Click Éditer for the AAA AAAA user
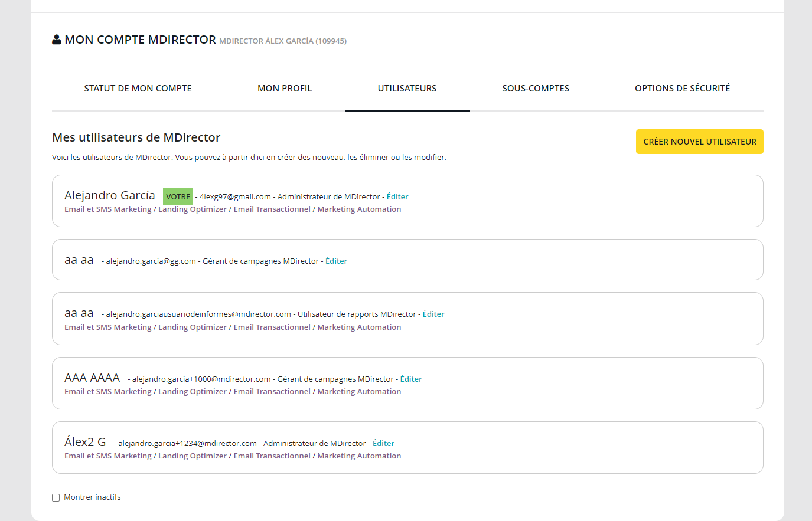Image resolution: width=812 pixels, height=521 pixels. click(411, 379)
